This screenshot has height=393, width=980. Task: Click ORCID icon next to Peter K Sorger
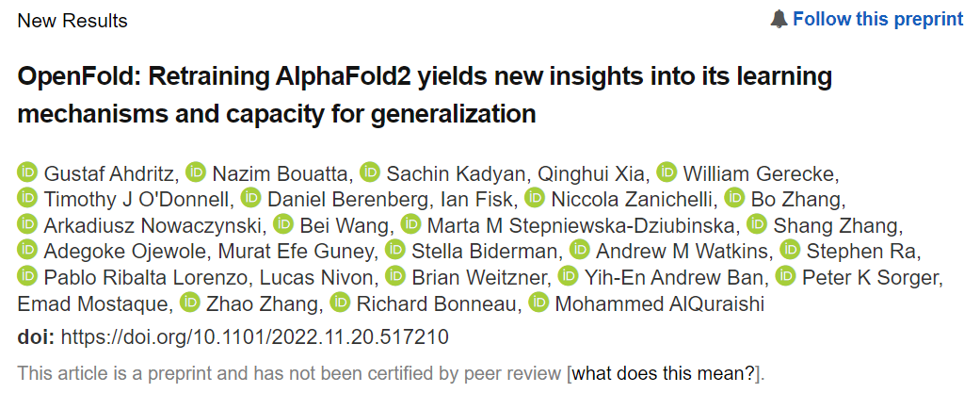785,277
